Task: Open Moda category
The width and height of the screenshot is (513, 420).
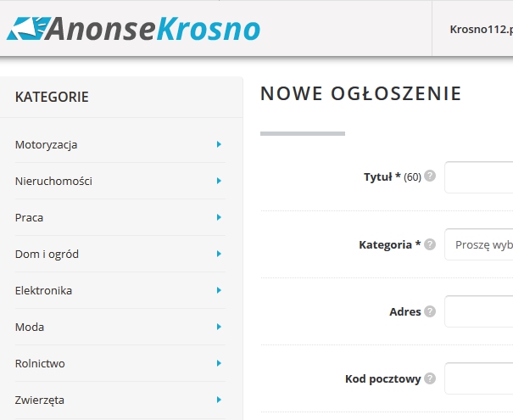Action: [30, 327]
